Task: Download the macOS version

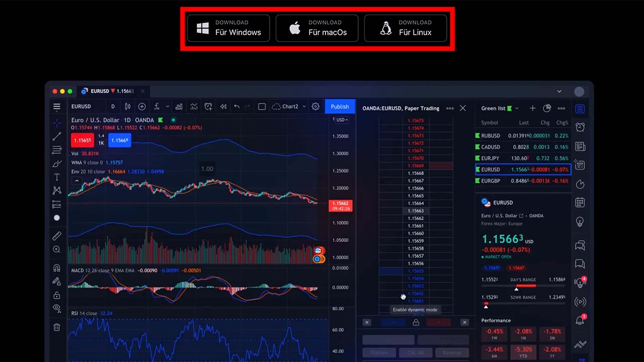Action: [317, 28]
